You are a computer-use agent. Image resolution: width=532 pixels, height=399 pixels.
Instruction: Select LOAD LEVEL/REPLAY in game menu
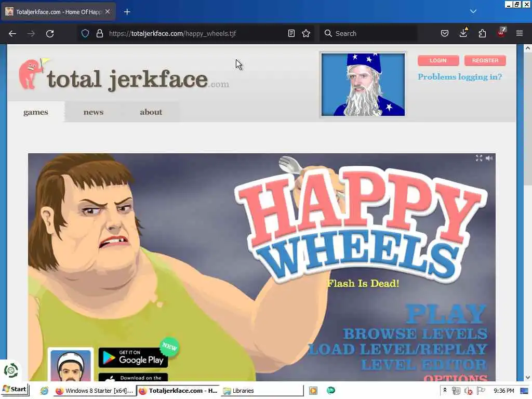pos(397,350)
